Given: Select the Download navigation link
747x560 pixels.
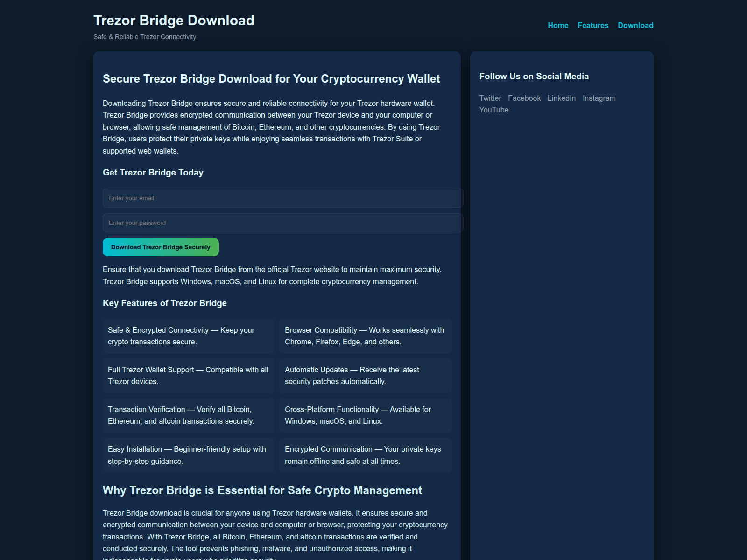Looking at the screenshot, I should [635, 25].
